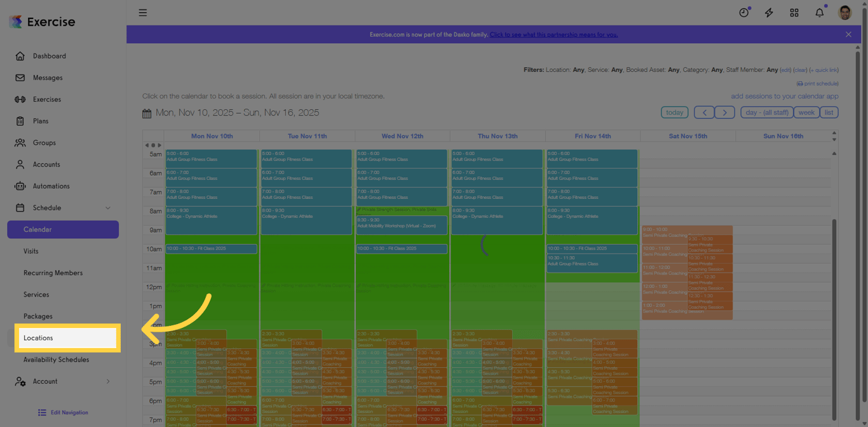Expand the Account submenu chevron
868x427 pixels.
tap(107, 381)
